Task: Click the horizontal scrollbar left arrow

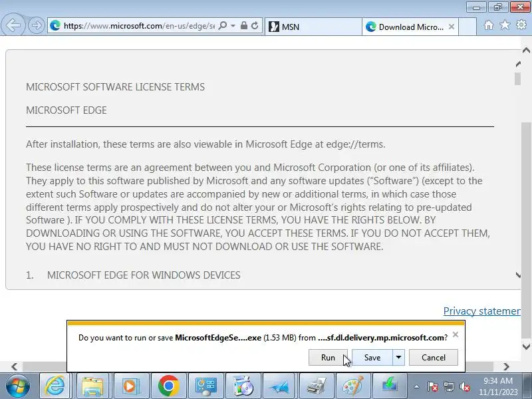Action: pos(14,366)
